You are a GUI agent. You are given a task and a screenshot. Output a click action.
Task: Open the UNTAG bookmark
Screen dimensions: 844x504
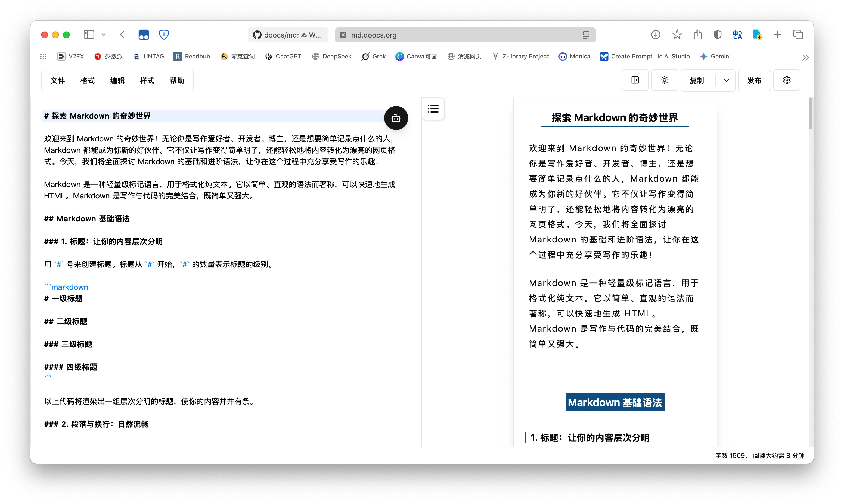click(x=148, y=56)
